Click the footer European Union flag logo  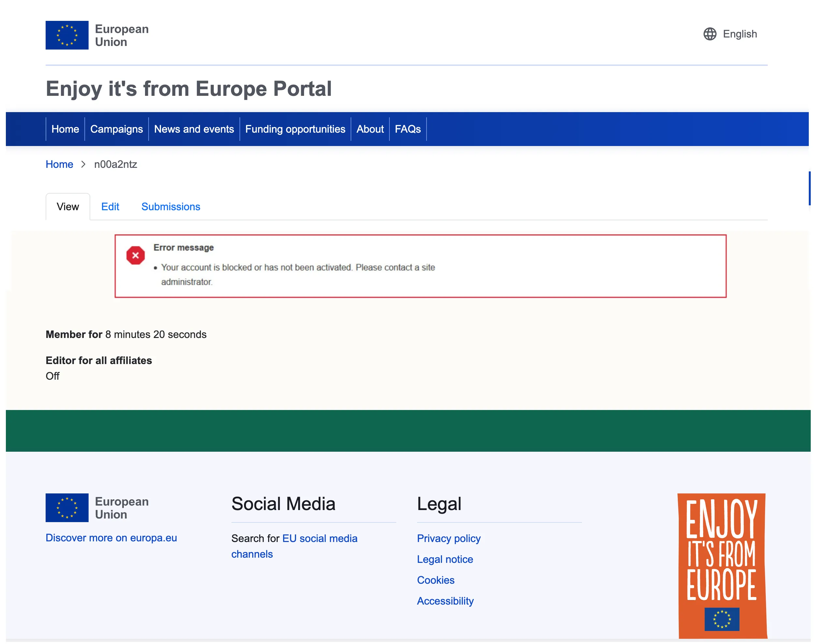67,507
